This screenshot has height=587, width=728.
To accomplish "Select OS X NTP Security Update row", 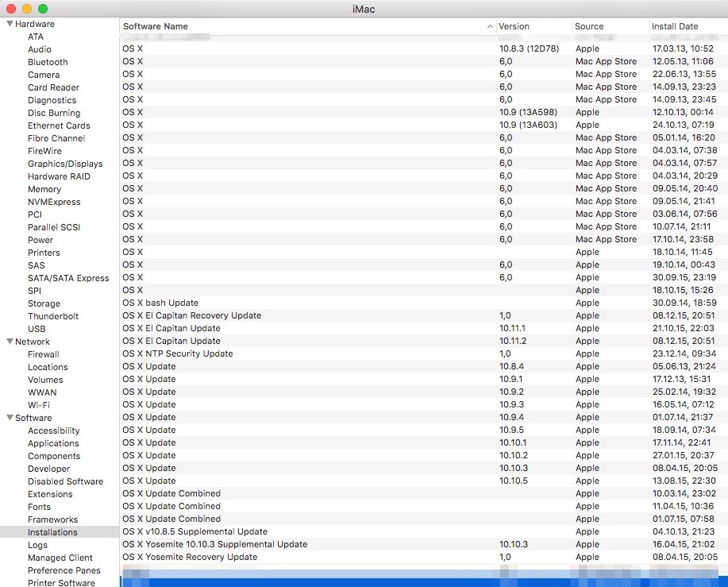I will click(x=423, y=353).
